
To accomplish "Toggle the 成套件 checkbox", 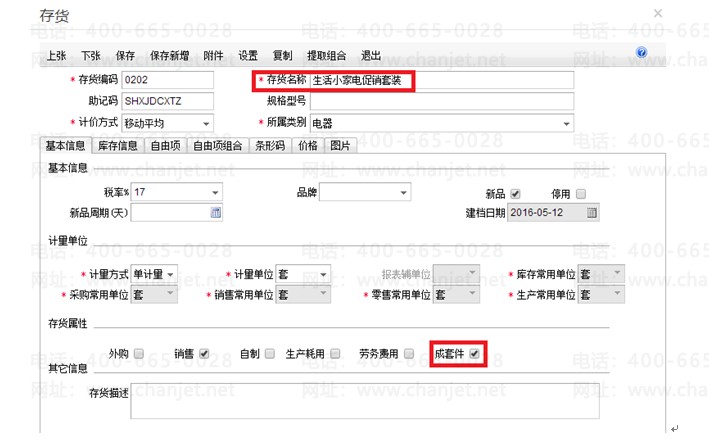I will [474, 353].
